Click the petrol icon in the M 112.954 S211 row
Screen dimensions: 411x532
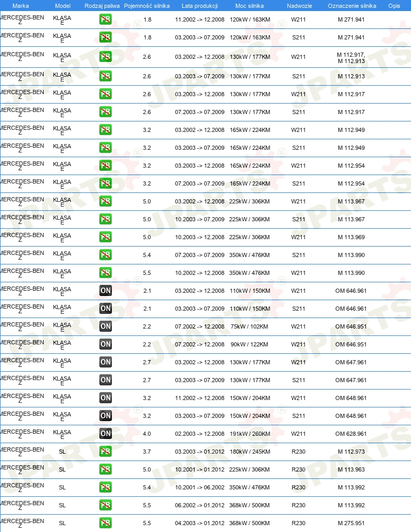[x=106, y=183]
